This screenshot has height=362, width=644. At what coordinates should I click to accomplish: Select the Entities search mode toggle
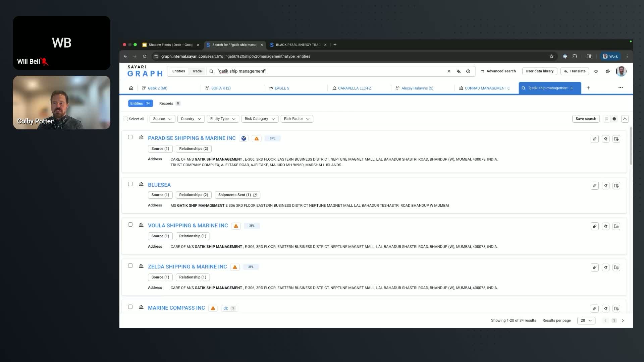pos(178,71)
